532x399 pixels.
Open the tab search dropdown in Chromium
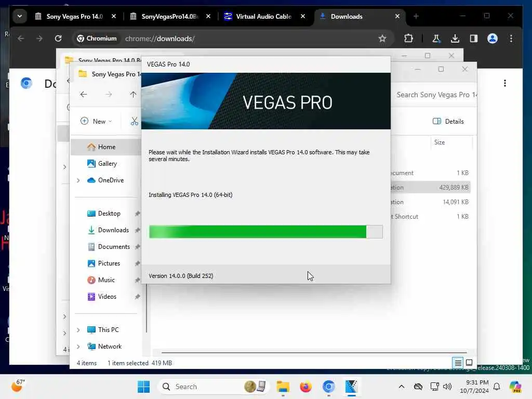[x=20, y=16]
